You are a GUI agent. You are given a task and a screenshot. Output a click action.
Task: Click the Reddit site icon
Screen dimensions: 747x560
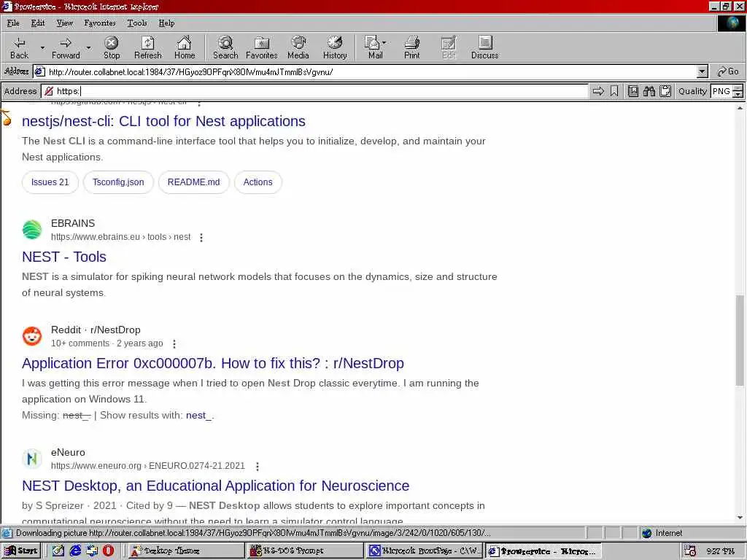coord(32,336)
